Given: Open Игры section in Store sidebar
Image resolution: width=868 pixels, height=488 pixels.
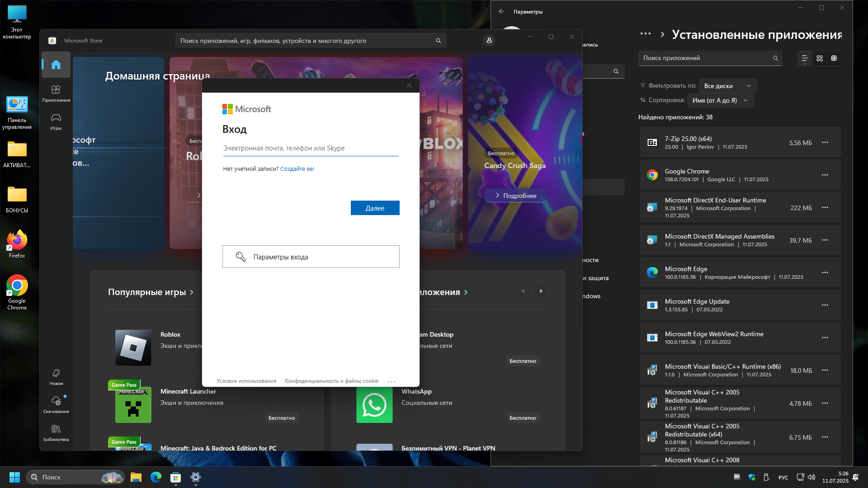Looking at the screenshot, I should coord(56,122).
